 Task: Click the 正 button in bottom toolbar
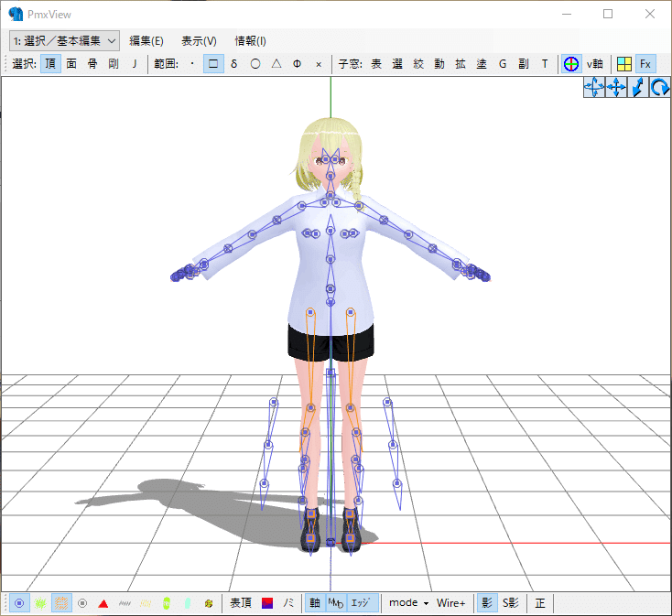pyautogui.click(x=540, y=603)
